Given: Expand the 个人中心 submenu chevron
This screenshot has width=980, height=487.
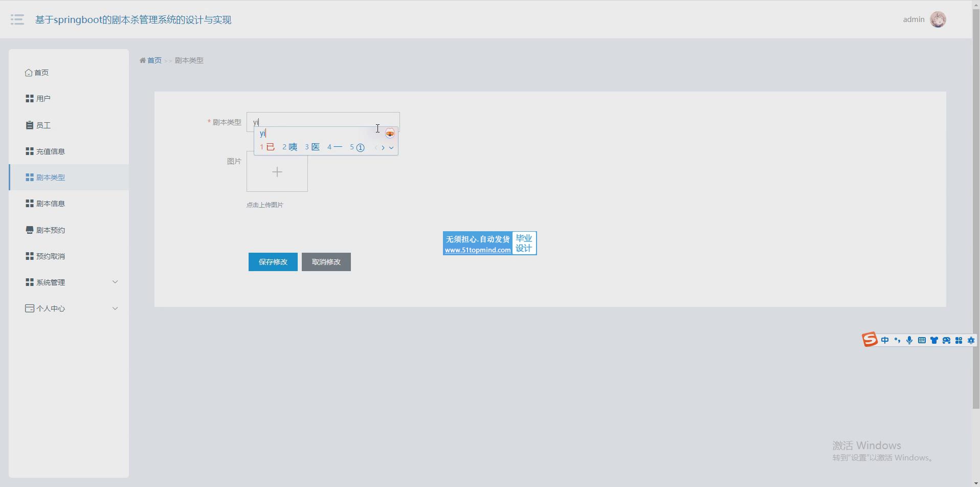Looking at the screenshot, I should click(x=115, y=308).
